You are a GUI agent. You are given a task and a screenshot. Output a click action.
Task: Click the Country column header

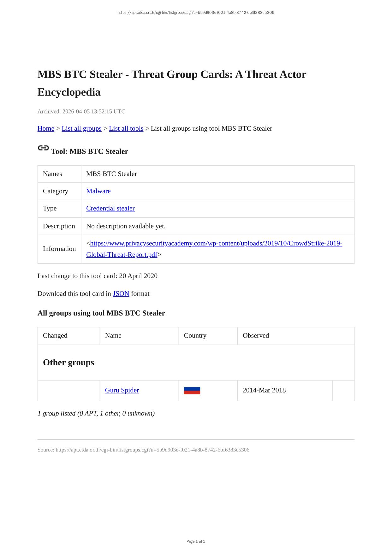tap(195, 336)
